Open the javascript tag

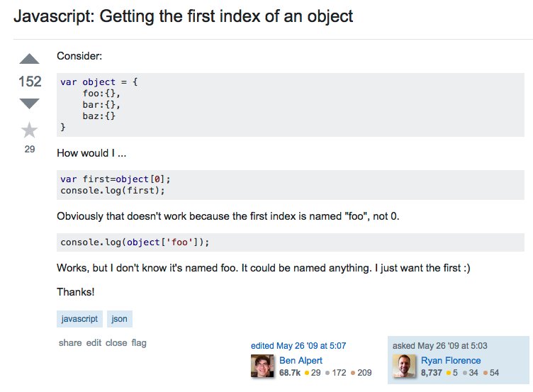tap(79, 319)
